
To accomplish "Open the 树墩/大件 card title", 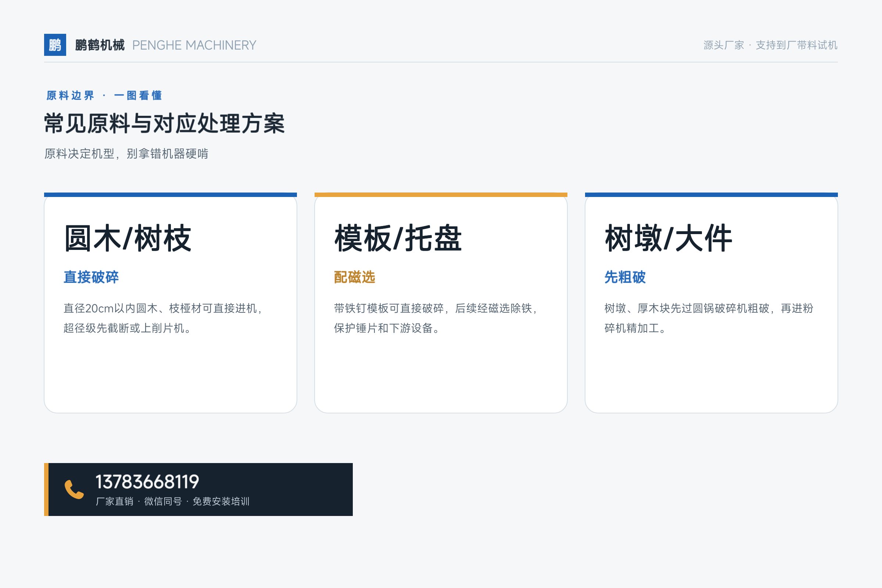I will (x=668, y=238).
